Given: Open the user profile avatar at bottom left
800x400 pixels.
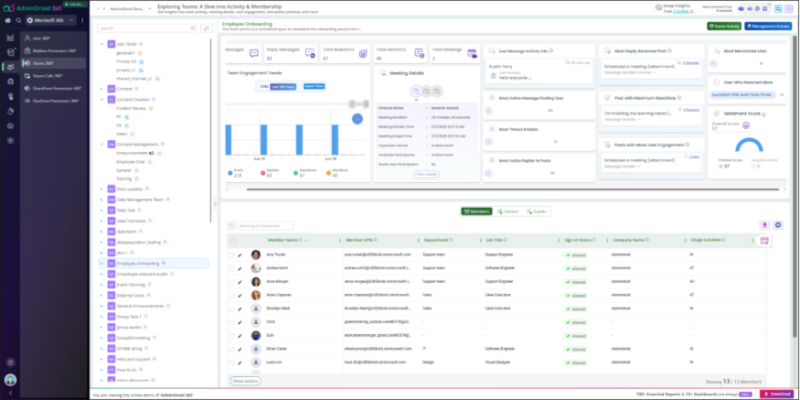Looking at the screenshot, I should click(10, 380).
